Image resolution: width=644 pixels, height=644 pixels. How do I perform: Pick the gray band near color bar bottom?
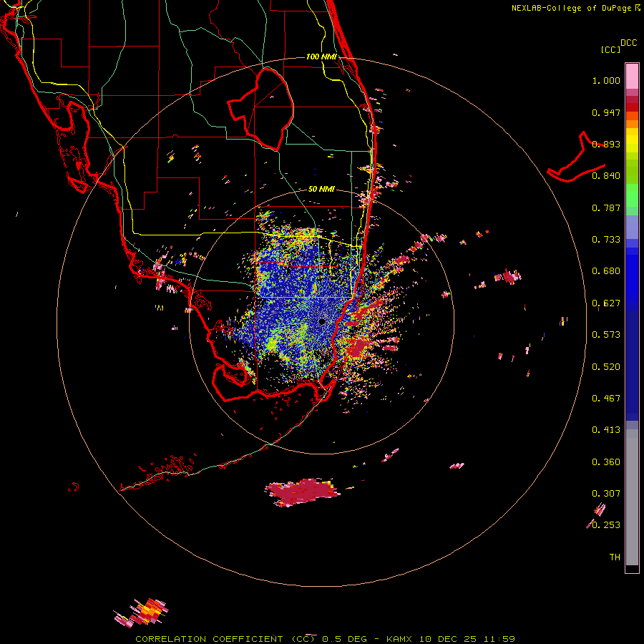point(632,497)
